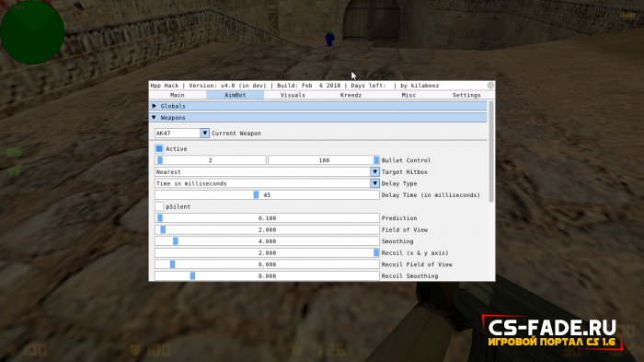This screenshot has width=644, height=362.
Task: Click the distant enemy player model
Action: pyautogui.click(x=329, y=39)
